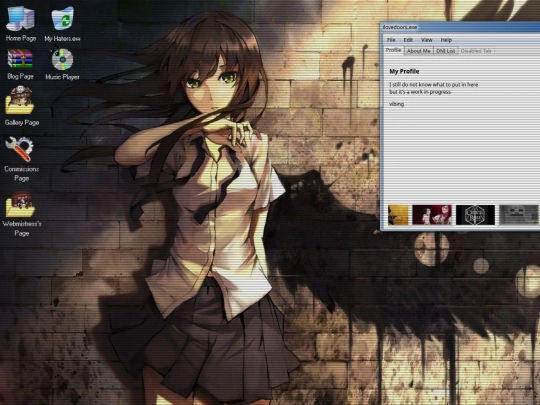Click the grey Minecraft skeleton face thumbnail
This screenshot has width=540, height=405.
pyautogui.click(x=519, y=215)
